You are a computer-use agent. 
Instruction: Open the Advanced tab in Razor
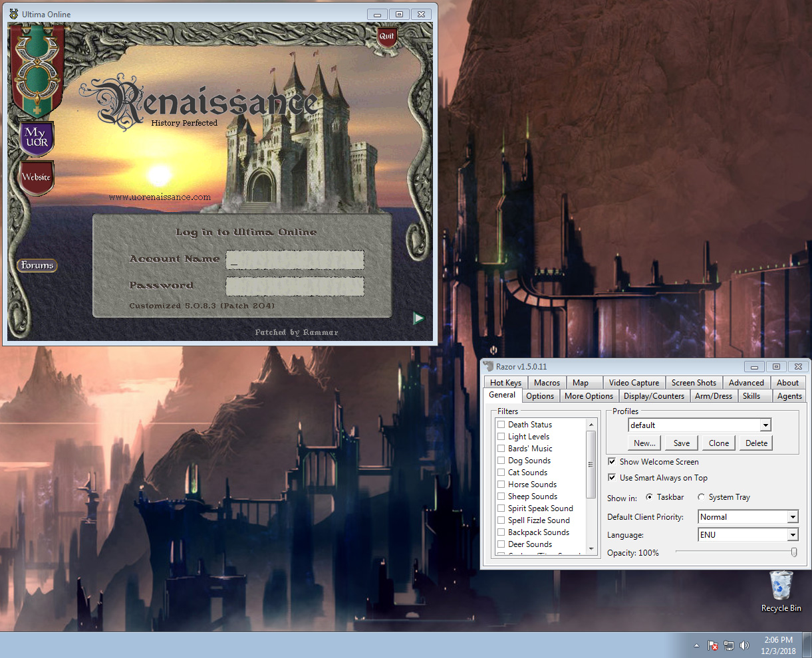747,383
